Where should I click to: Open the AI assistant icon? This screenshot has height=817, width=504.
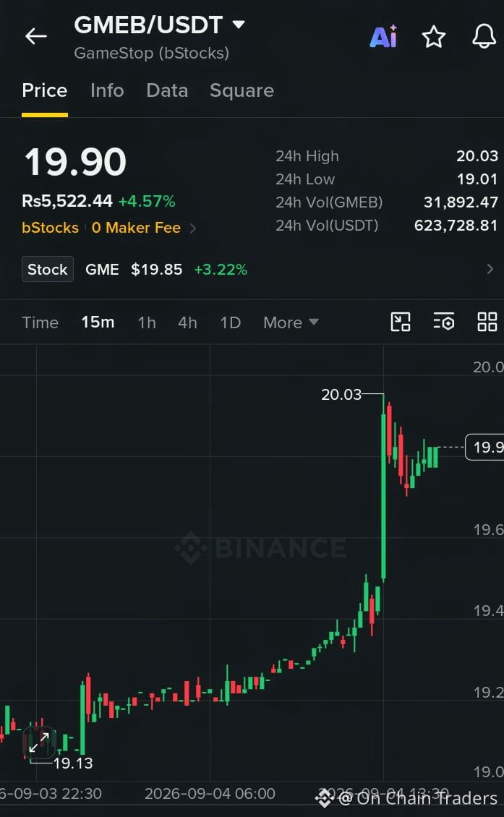383,36
